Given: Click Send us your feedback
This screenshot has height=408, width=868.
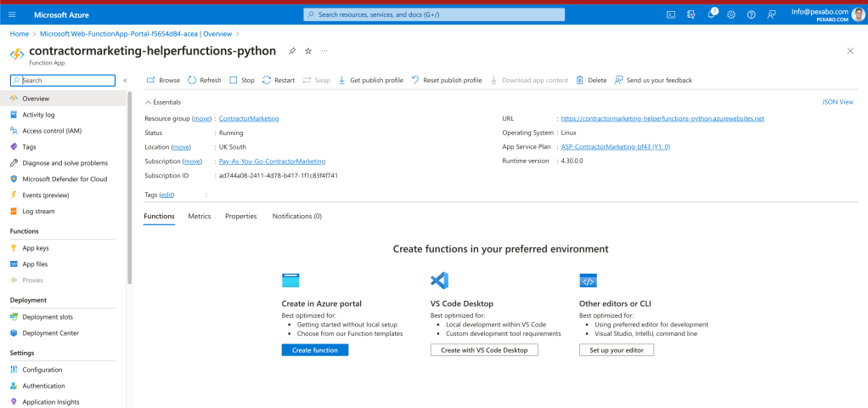Looking at the screenshot, I should pyautogui.click(x=653, y=81).
